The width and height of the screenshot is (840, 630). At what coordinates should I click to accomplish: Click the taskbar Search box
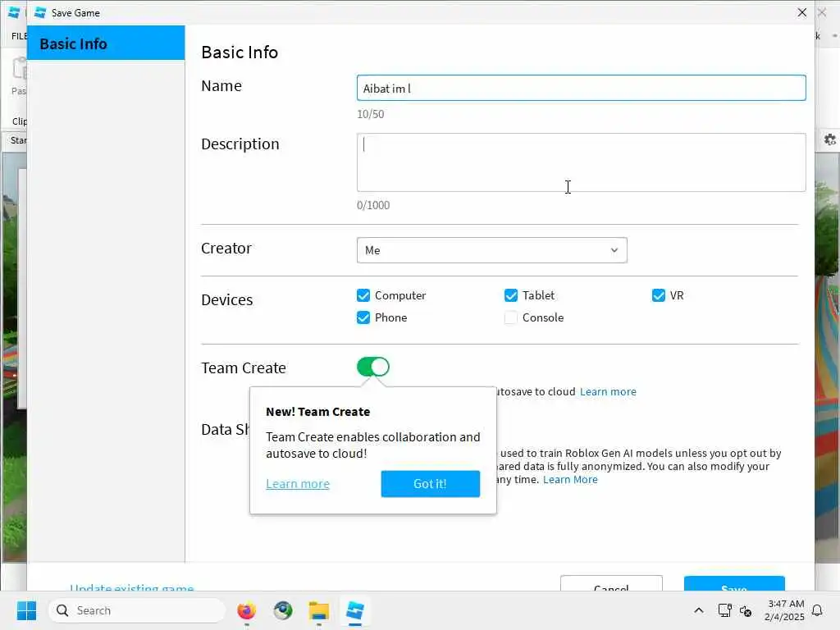[x=137, y=610]
